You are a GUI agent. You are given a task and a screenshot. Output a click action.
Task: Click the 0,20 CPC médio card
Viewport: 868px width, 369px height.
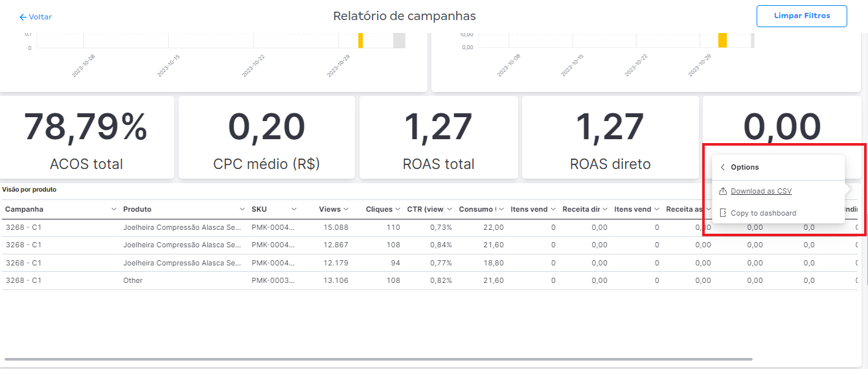coord(267,137)
